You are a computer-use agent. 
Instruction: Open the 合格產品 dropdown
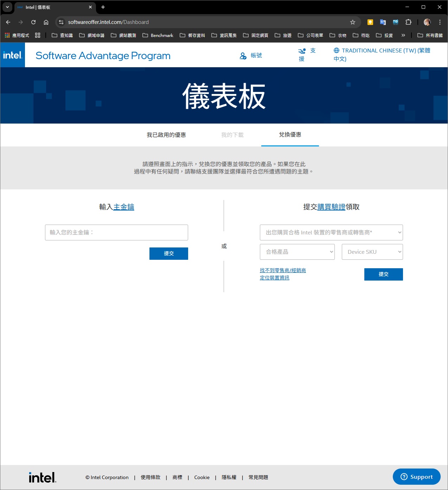tap(297, 252)
